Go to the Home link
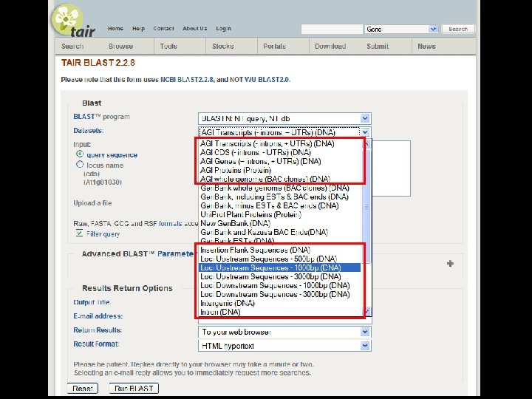Image resolution: width=532 pixels, height=399 pixels. click(115, 29)
